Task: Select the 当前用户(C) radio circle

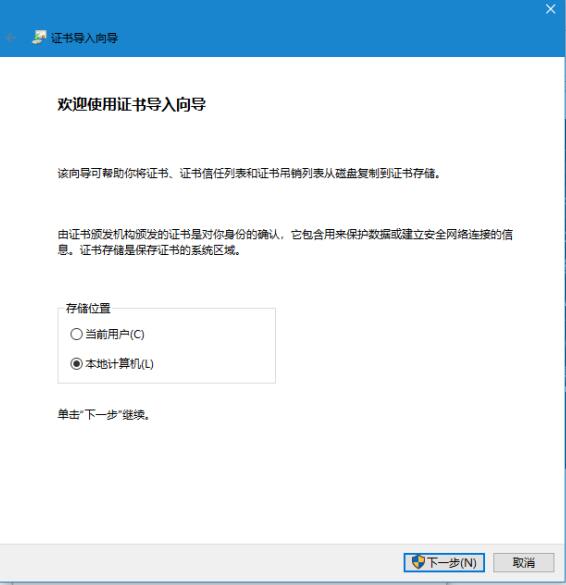Action: [76, 334]
